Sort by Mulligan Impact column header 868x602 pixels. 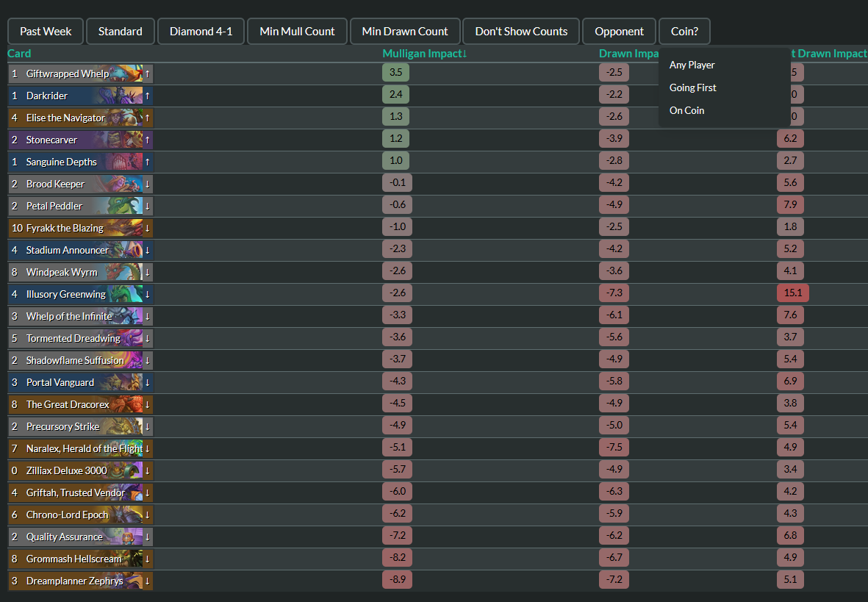point(425,53)
